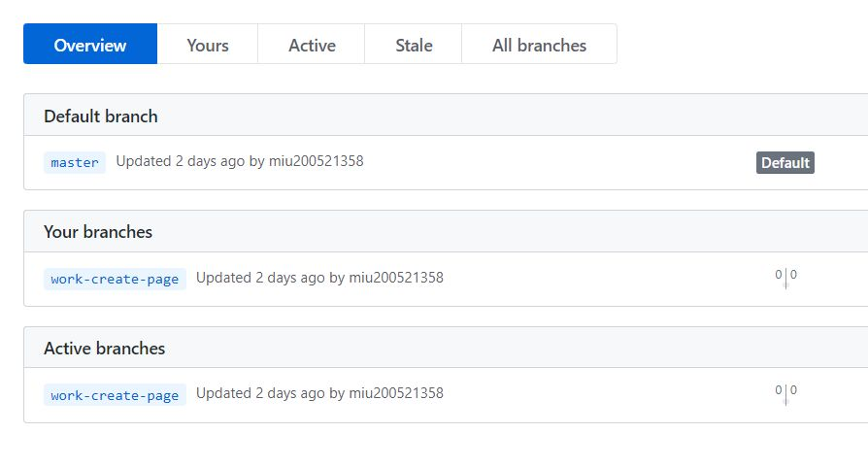Click the 'Default branch' section heading
The width and height of the screenshot is (868, 467).
click(101, 117)
